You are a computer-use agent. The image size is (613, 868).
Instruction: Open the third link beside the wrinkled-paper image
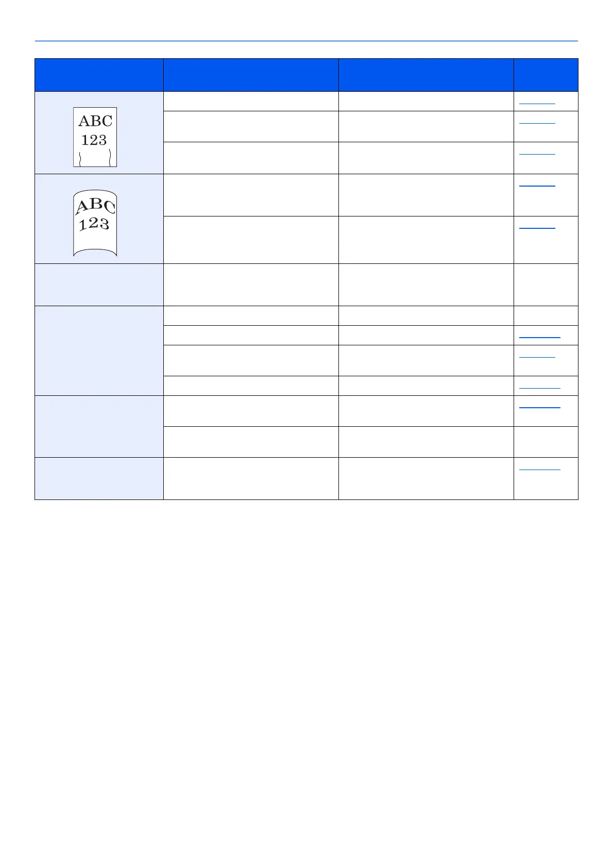pyautogui.click(x=537, y=153)
